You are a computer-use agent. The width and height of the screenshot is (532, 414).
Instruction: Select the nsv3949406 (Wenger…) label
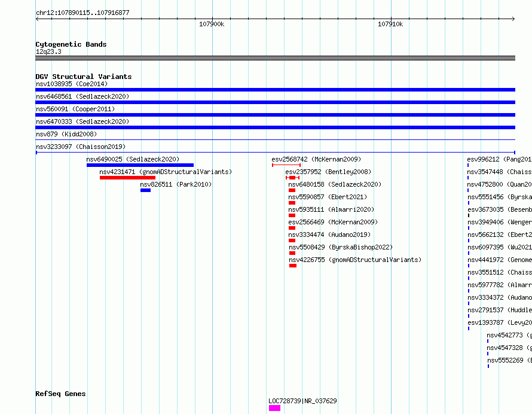[500, 222]
